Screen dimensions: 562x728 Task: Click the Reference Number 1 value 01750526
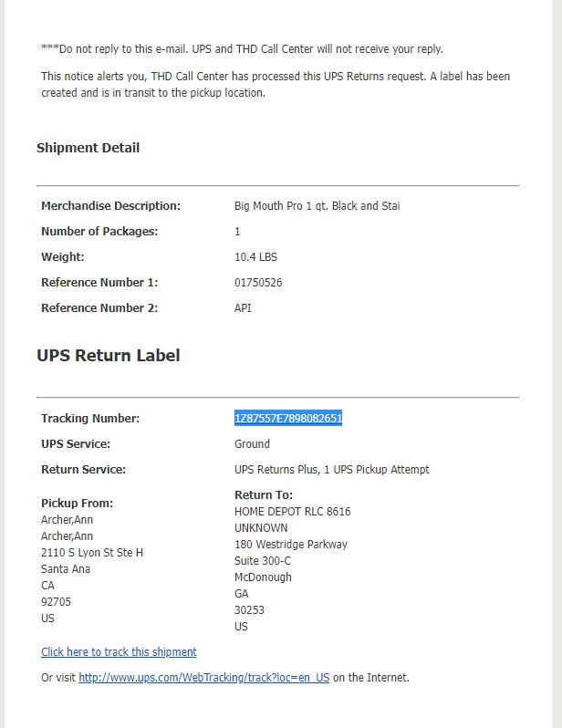[x=258, y=282]
